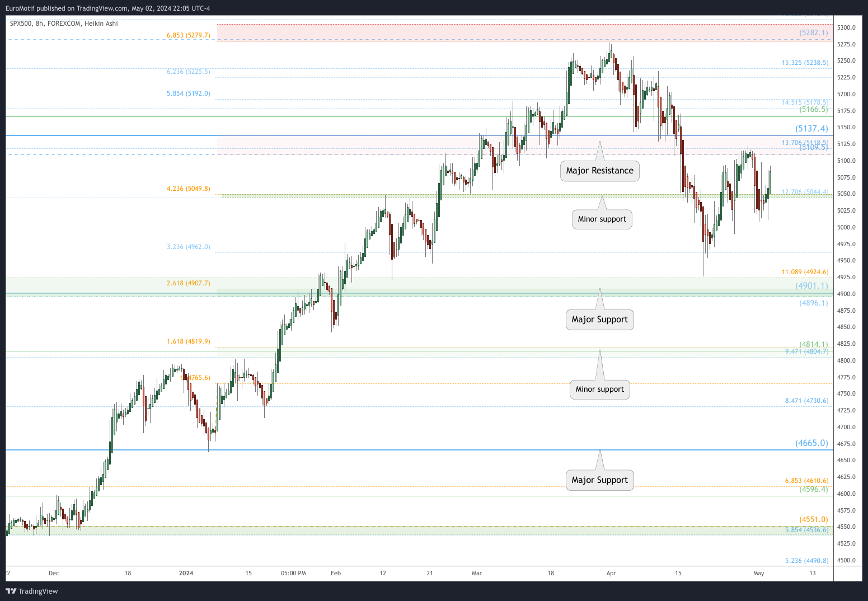
Task: Select the "(4665.0)" blue level label
Action: point(811,443)
